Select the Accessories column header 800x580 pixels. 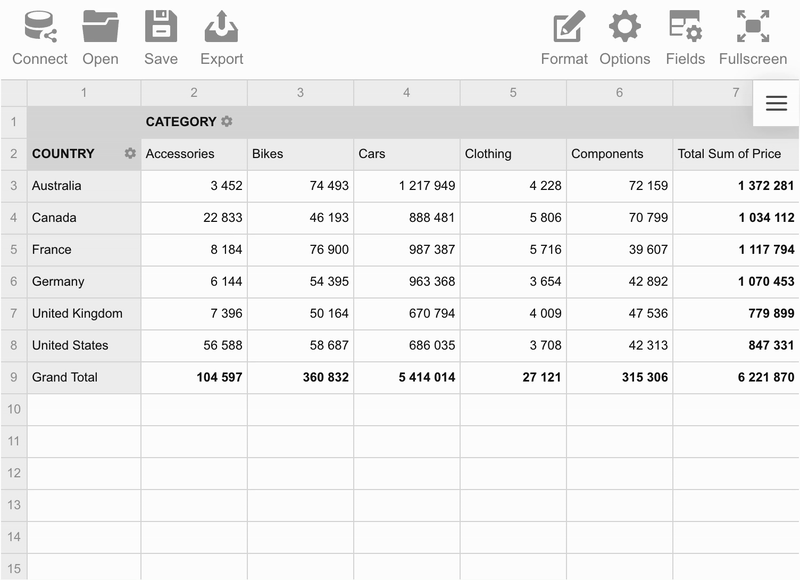tap(194, 154)
